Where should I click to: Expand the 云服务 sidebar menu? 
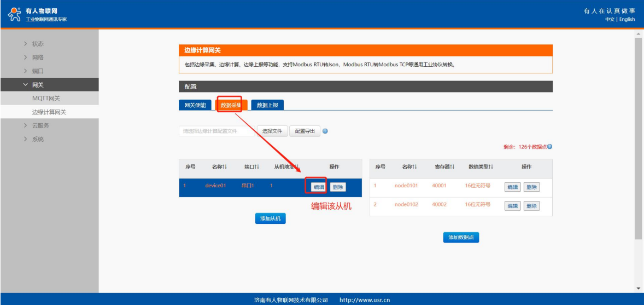(x=40, y=125)
